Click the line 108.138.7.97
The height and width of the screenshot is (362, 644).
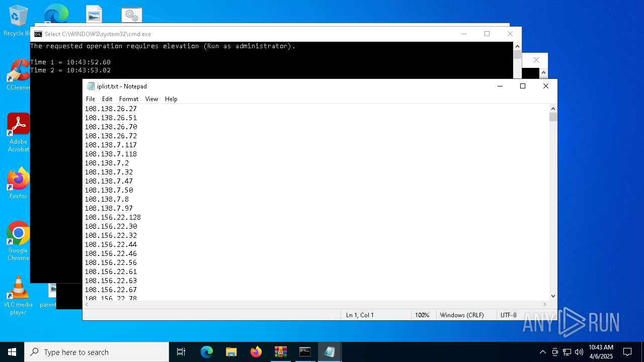pyautogui.click(x=109, y=208)
